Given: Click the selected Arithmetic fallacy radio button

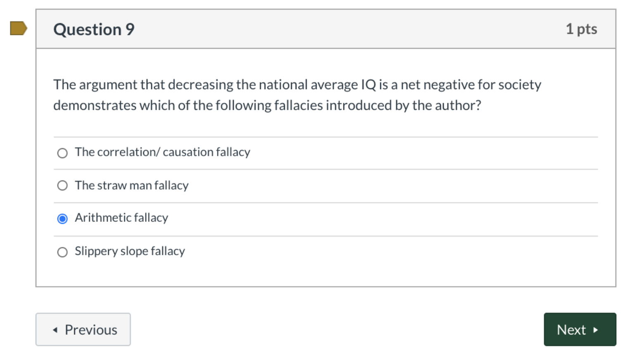Looking at the screenshot, I should click(x=62, y=218).
